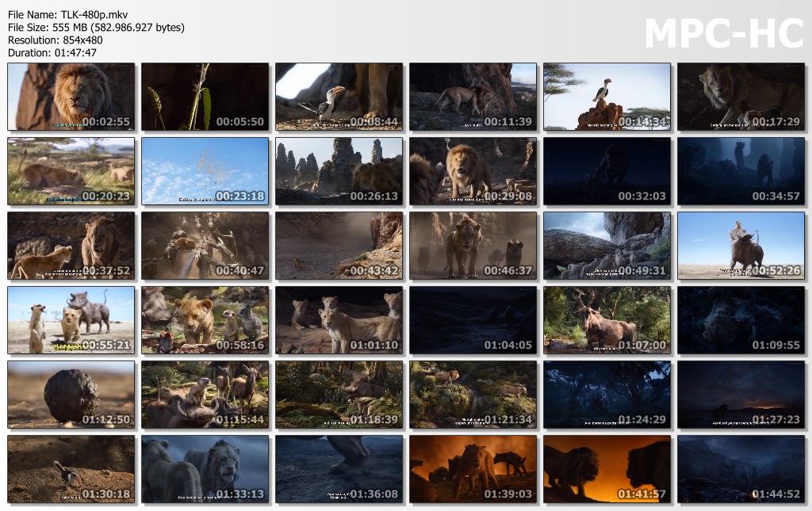Viewport: 812px width, 511px height.
Task: Select the thumbnail at 00:37:52
Action: 71,246
